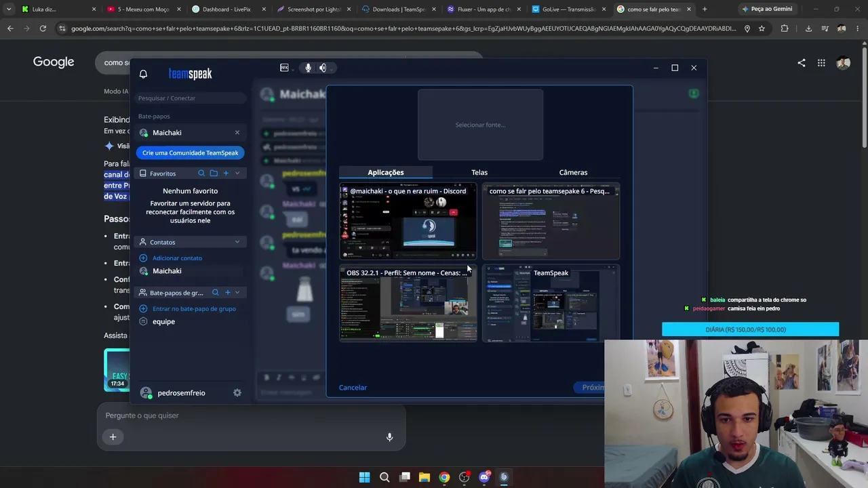868x488 pixels.
Task: Toggle the AFK status icon in TeamSpeak
Action: (x=284, y=68)
